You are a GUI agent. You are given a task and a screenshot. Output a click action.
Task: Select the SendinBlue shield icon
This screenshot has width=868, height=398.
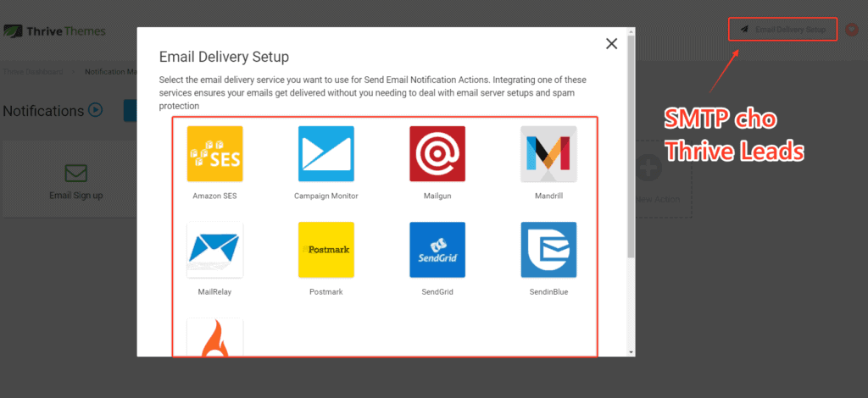(x=548, y=250)
